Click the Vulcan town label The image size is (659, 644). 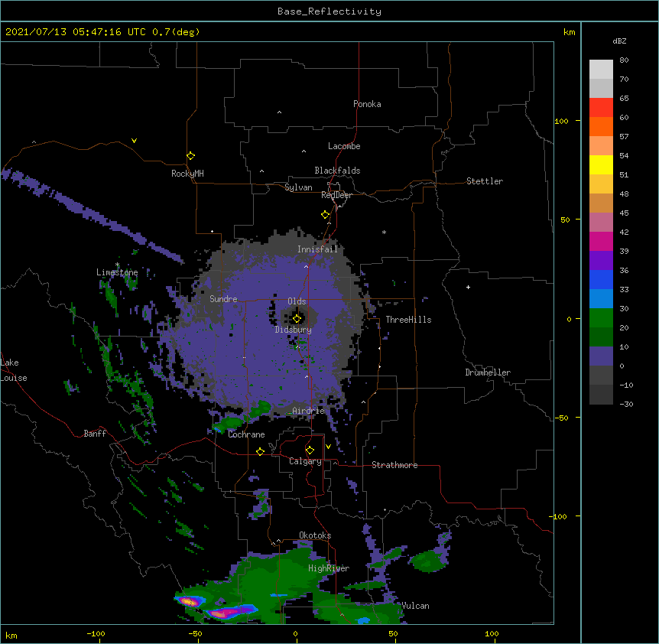pos(416,606)
